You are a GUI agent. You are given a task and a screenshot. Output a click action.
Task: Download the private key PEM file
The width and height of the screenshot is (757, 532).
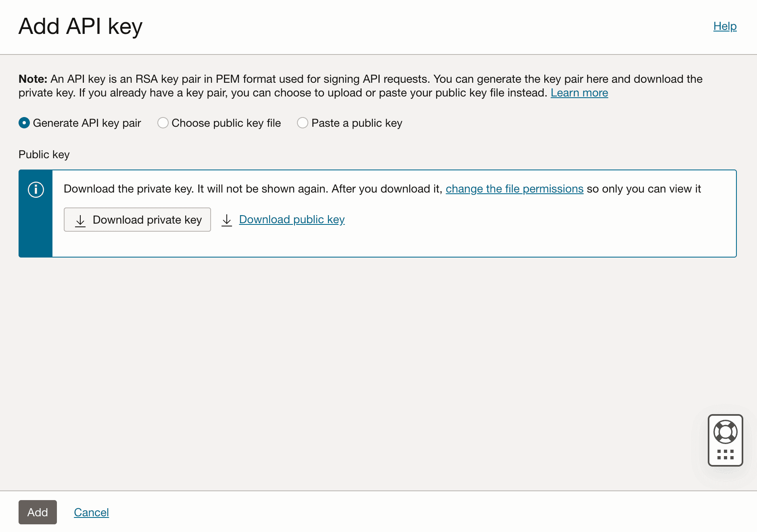[137, 220]
